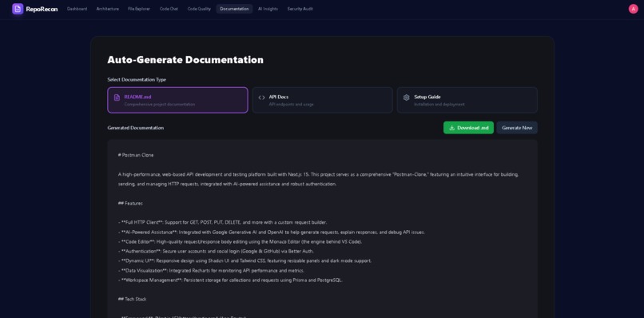Click the 'Generated Documentation' label

click(x=136, y=128)
